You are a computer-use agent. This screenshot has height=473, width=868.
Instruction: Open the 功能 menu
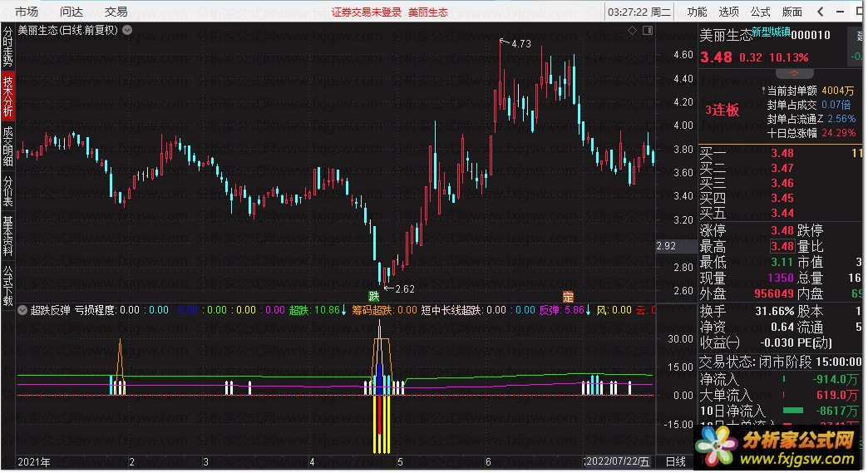coord(697,12)
